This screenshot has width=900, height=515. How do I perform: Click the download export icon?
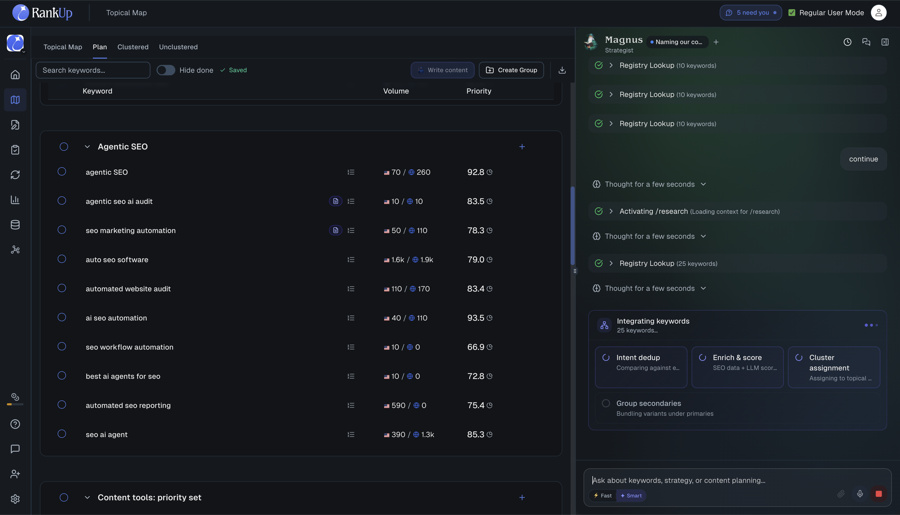pyautogui.click(x=562, y=70)
